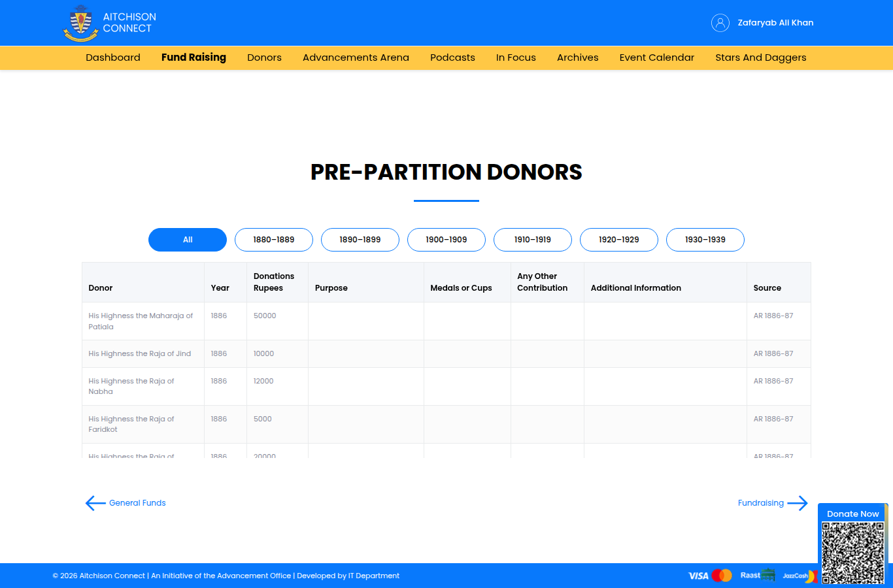Screen dimensions: 893x588
Task: Go to the Donors menu
Action: tap(264, 57)
